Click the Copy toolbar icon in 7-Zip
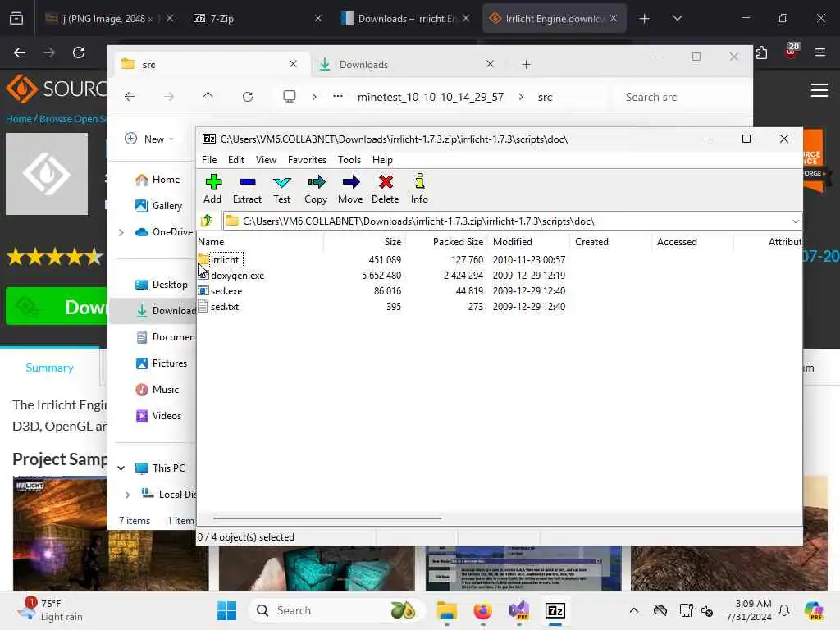This screenshot has width=840, height=630. coord(316,189)
